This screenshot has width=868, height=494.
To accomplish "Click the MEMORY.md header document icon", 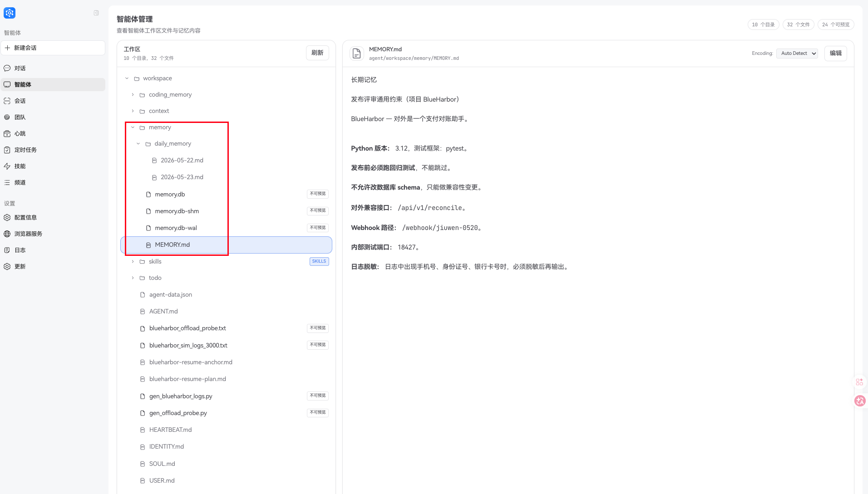I will coord(357,54).
